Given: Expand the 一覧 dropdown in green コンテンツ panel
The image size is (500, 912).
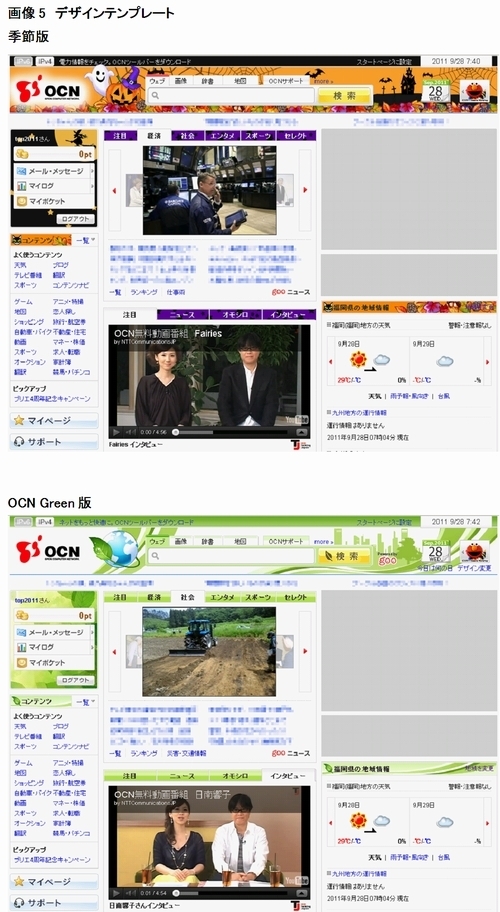Looking at the screenshot, I should [x=86, y=702].
